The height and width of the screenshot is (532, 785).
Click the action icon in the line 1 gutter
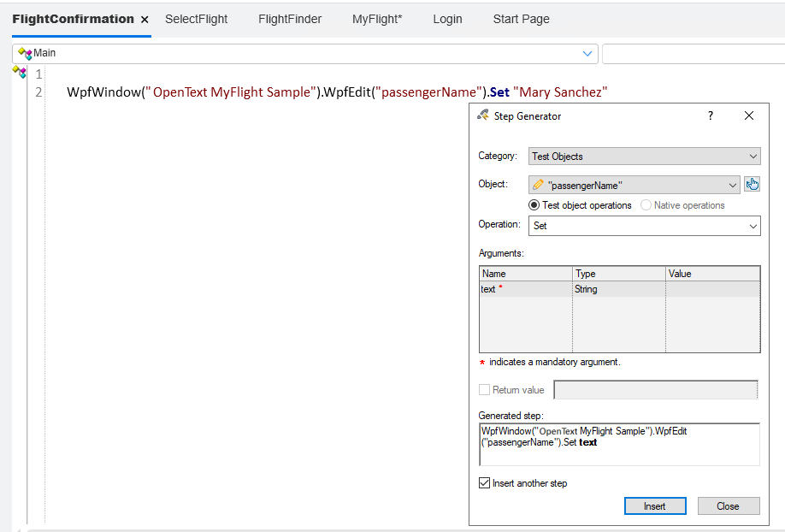[20, 74]
